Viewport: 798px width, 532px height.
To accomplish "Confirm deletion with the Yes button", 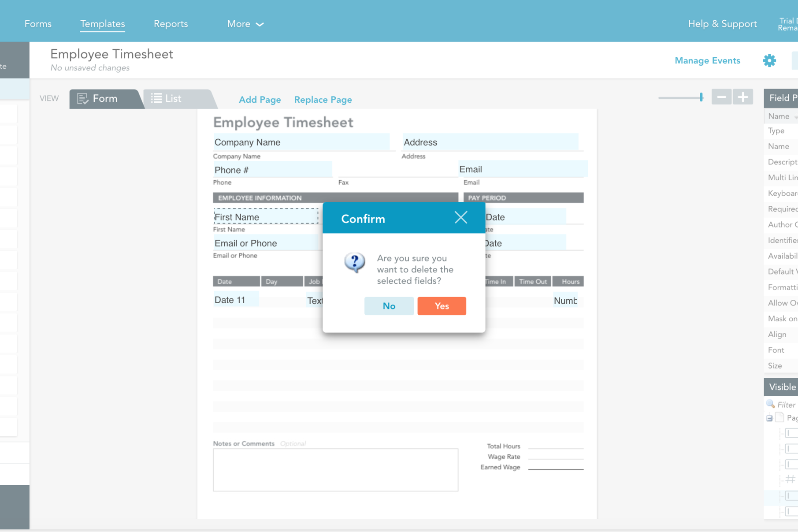I will 442,306.
